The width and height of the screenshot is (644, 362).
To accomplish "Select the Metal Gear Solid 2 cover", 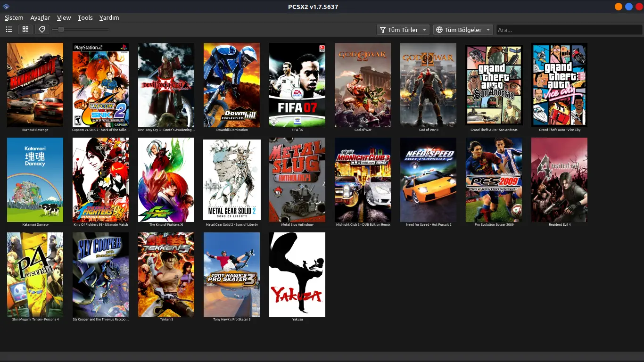I will (x=231, y=180).
